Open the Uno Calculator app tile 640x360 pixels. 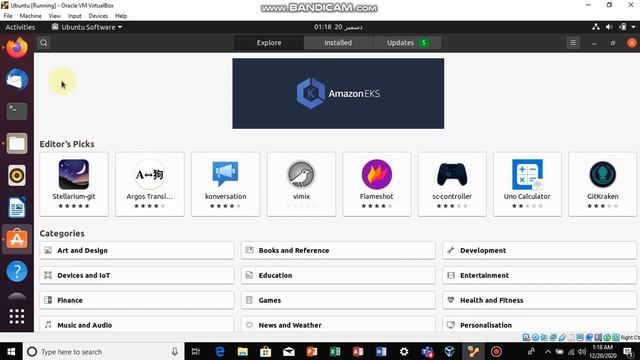click(527, 184)
